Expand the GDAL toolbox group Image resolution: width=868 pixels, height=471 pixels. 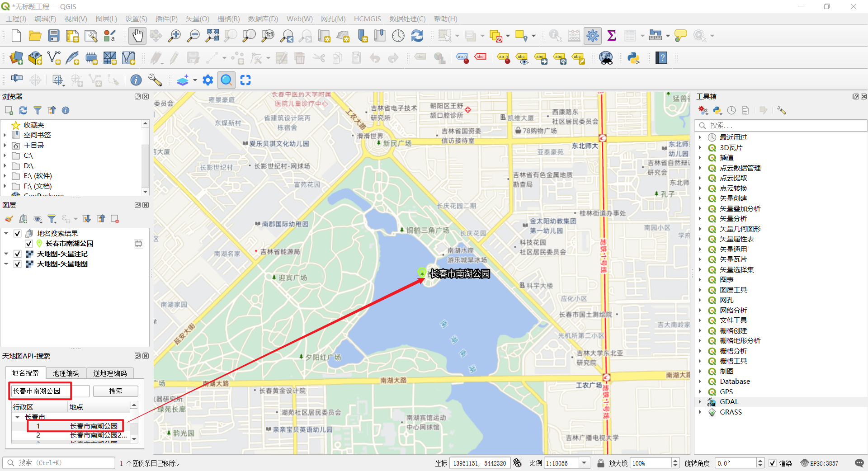coord(700,402)
